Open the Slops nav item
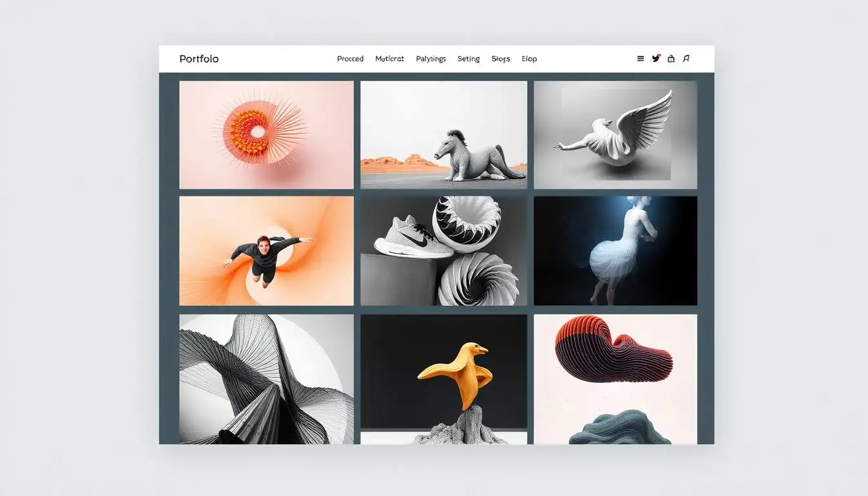Screen dimensions: 868x496 click(x=501, y=59)
